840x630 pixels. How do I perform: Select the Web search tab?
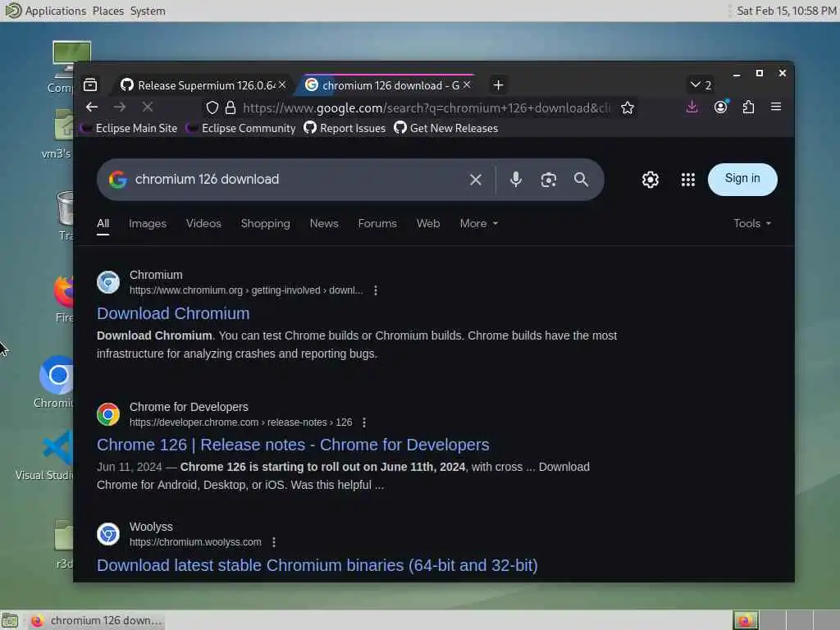(428, 223)
